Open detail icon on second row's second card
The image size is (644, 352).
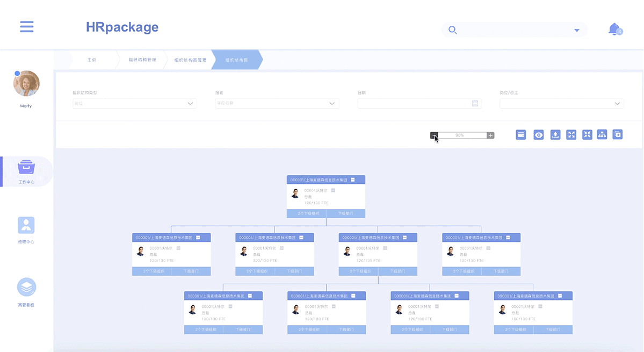pyautogui.click(x=282, y=248)
